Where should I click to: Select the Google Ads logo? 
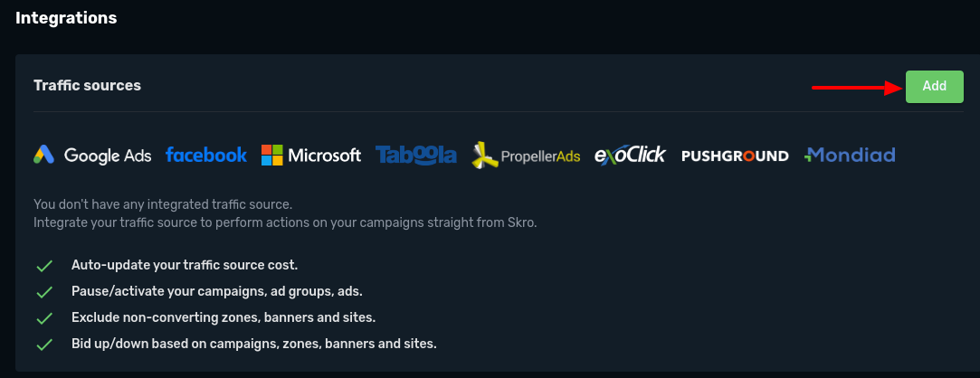pyautogui.click(x=92, y=156)
